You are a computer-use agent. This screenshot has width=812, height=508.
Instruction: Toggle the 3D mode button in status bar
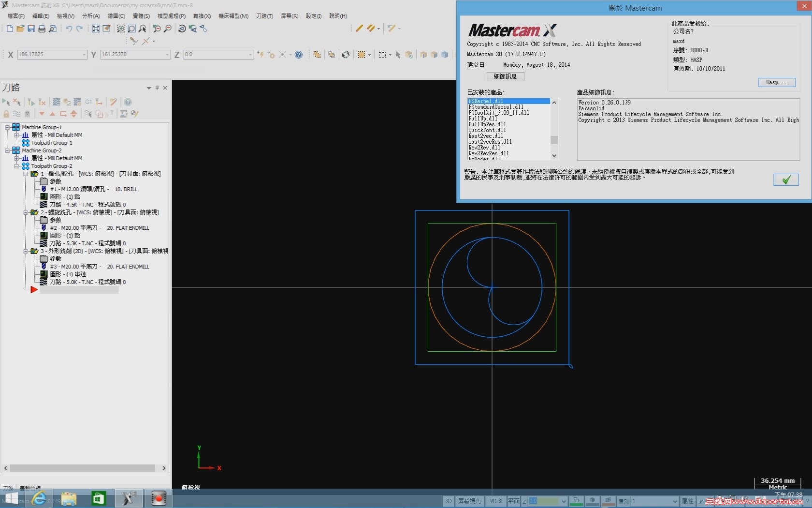point(448,501)
